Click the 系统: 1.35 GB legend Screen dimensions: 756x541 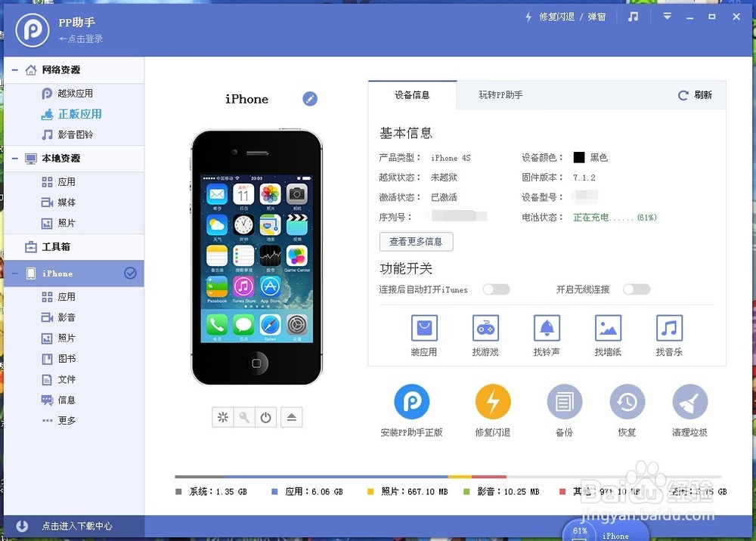coord(212,492)
